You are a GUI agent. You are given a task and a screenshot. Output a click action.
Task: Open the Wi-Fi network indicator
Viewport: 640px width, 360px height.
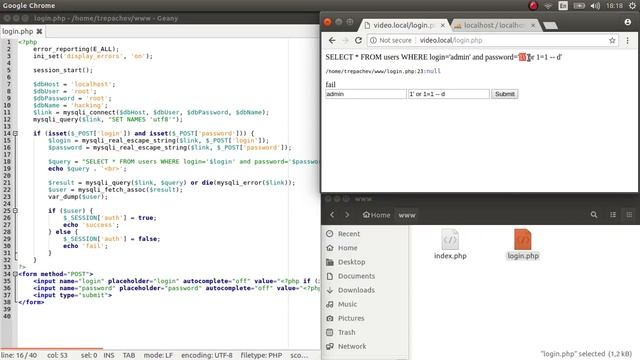pyautogui.click(x=548, y=6)
